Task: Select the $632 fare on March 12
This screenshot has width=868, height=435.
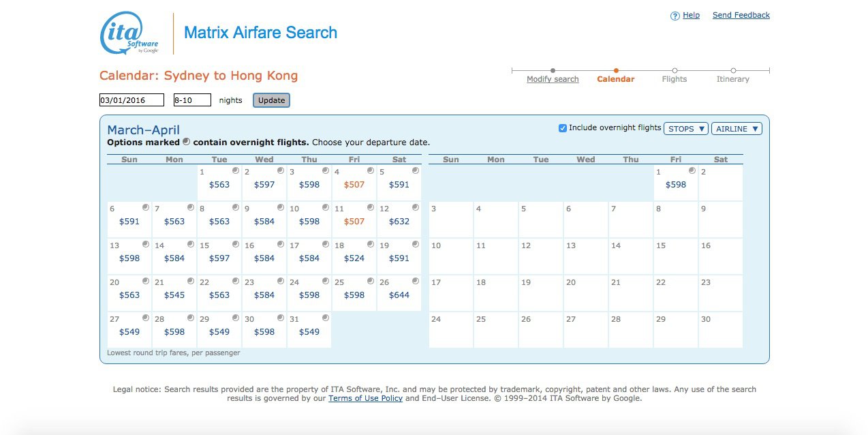Action: 399,222
